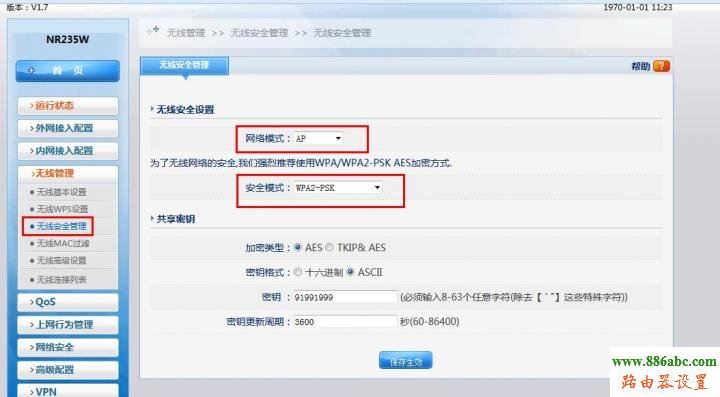Viewport: 720px width, 397px height.
Task: Click the 1970-01-01 11:23 timestamp
Action: 637,7
